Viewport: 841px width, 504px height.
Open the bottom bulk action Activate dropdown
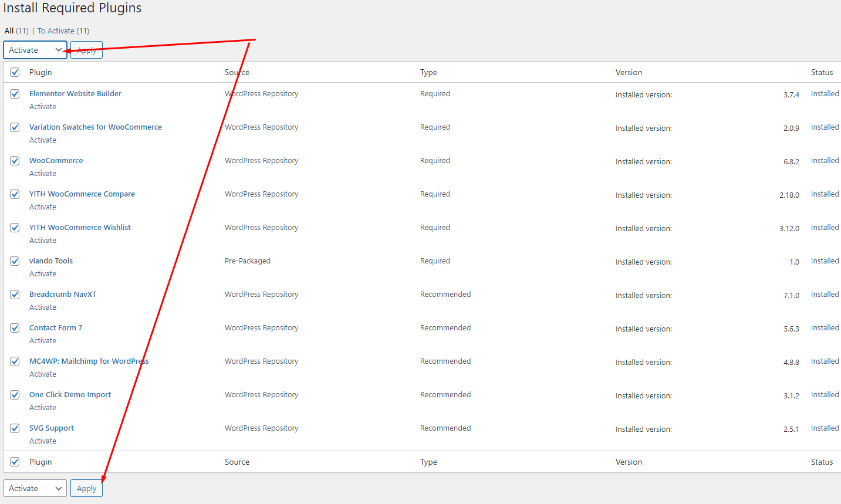(35, 488)
